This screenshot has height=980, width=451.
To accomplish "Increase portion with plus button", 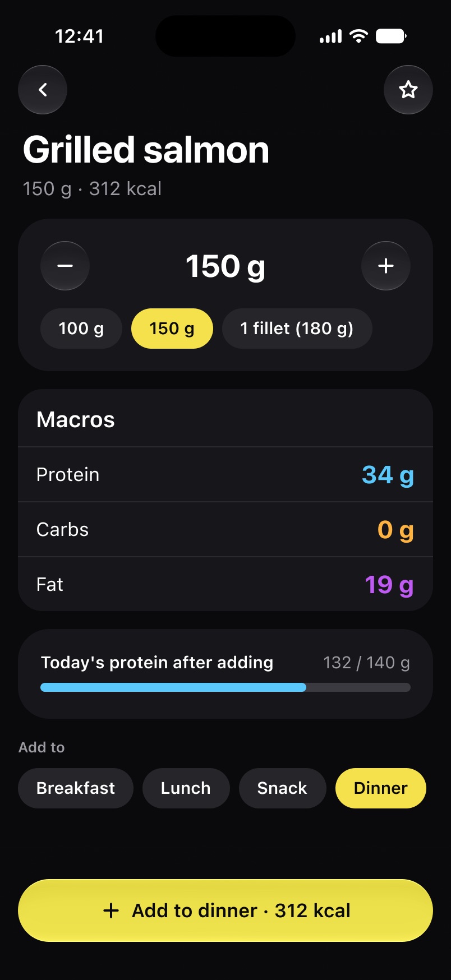I will [386, 266].
